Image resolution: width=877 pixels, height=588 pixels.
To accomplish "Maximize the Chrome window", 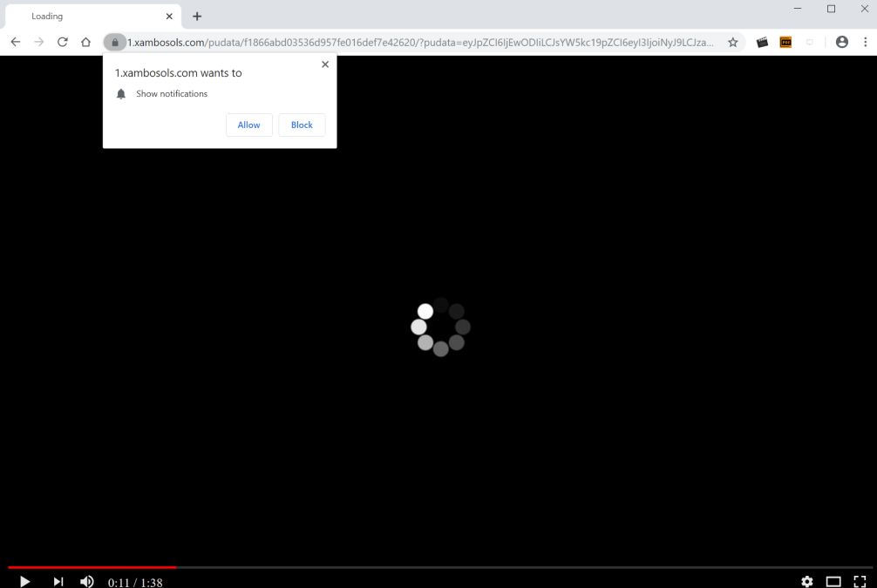I will click(x=831, y=9).
